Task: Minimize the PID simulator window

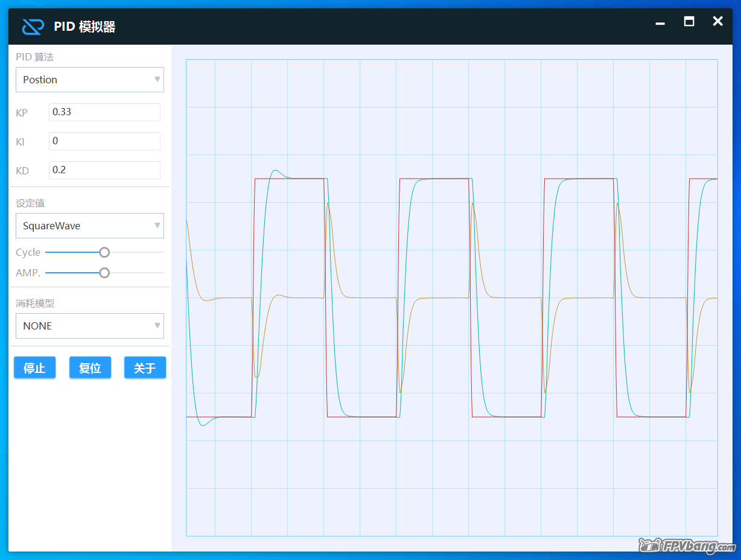Action: pyautogui.click(x=660, y=23)
